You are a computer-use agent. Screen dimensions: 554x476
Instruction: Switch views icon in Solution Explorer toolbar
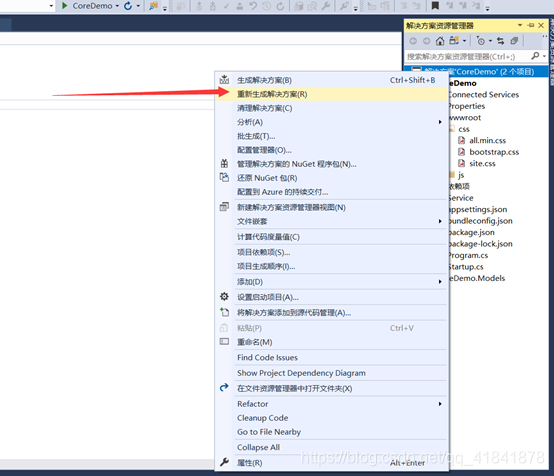(454, 41)
